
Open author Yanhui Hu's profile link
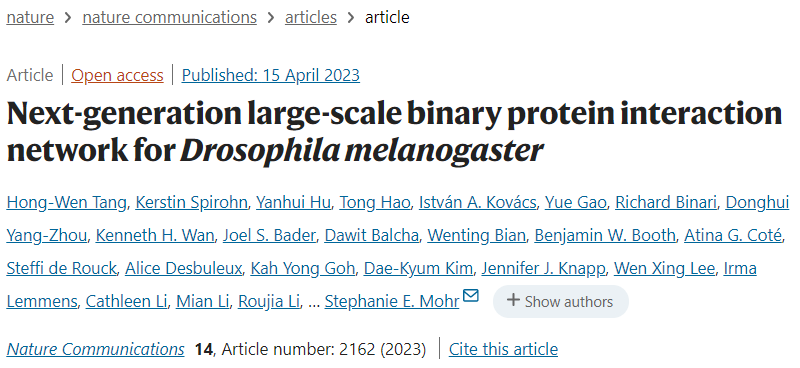(x=293, y=202)
